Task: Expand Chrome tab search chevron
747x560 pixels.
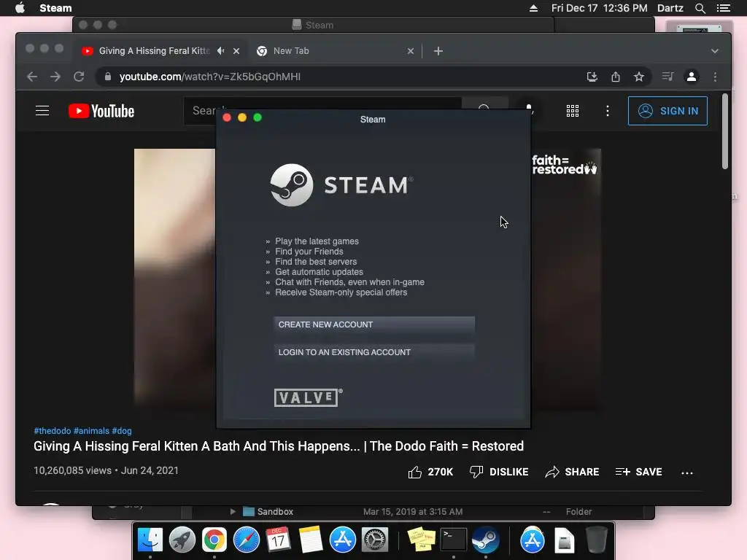Action: click(715, 51)
